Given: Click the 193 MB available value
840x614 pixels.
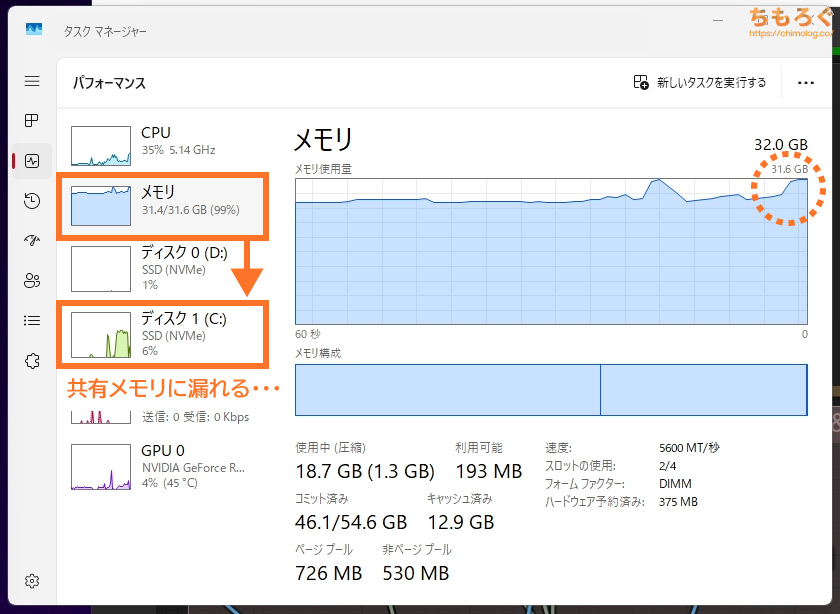Looking at the screenshot, I should pyautogui.click(x=489, y=471).
